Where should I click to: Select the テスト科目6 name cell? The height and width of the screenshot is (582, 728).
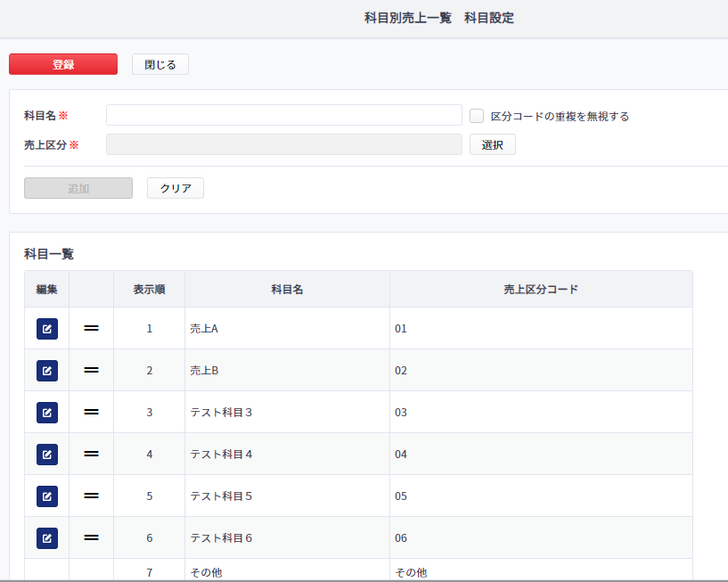[287, 537]
